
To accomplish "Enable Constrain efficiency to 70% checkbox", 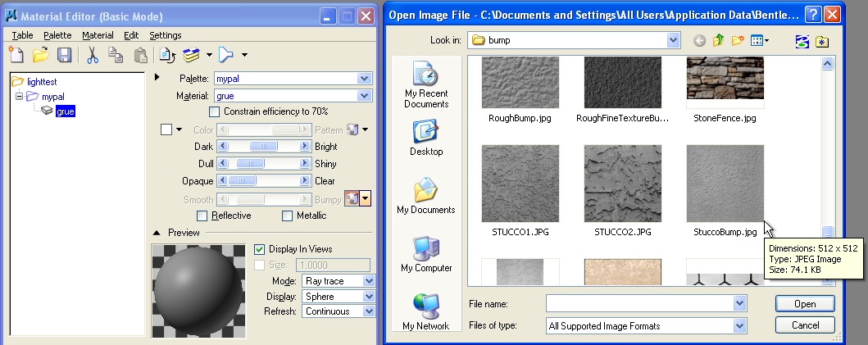I will [x=215, y=111].
